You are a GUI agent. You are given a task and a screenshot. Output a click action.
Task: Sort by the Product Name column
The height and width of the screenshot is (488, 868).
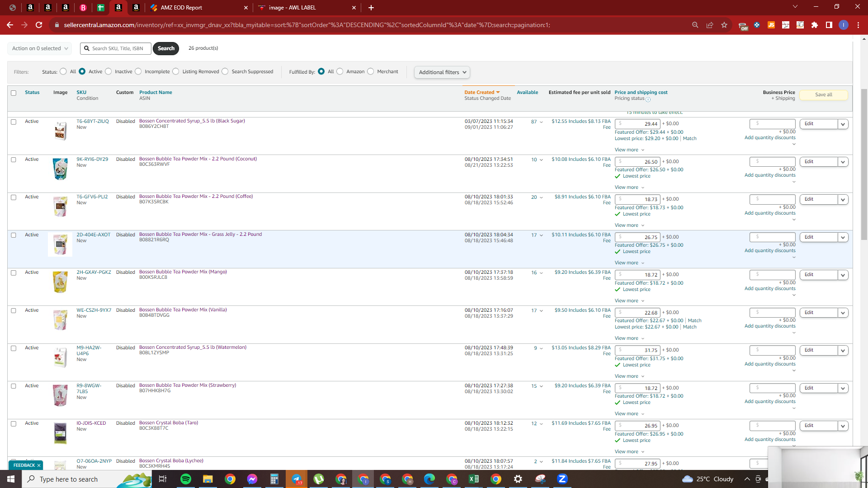pos(156,92)
